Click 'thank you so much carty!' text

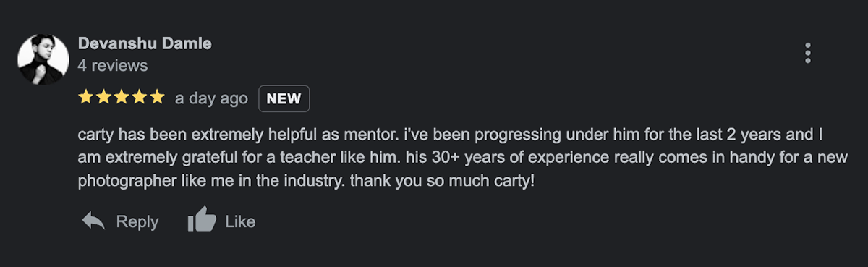[443, 179]
